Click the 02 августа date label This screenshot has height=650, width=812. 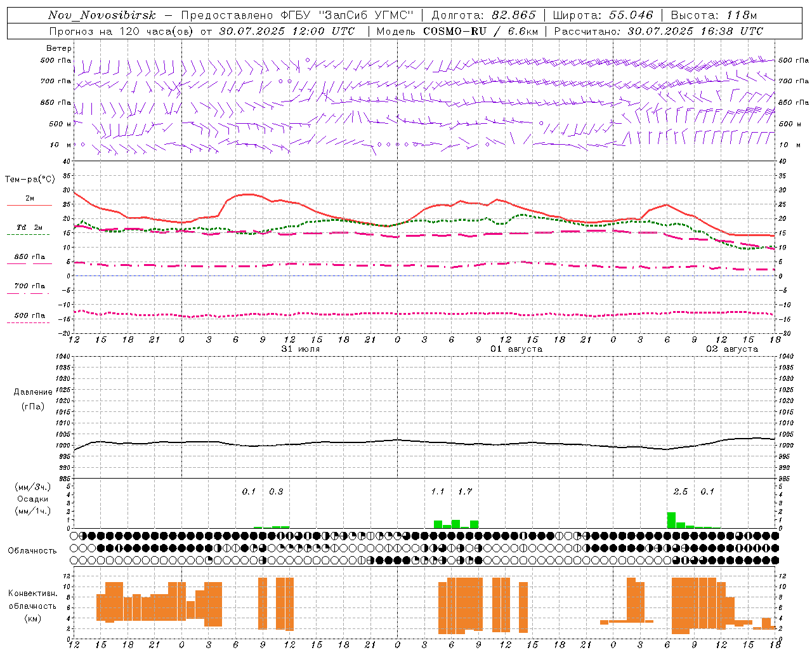(732, 349)
